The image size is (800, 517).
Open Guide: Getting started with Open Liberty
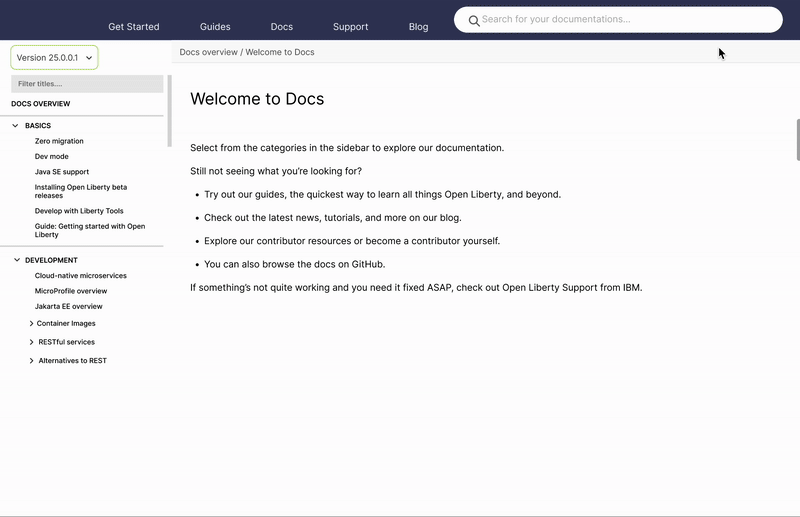click(90, 230)
